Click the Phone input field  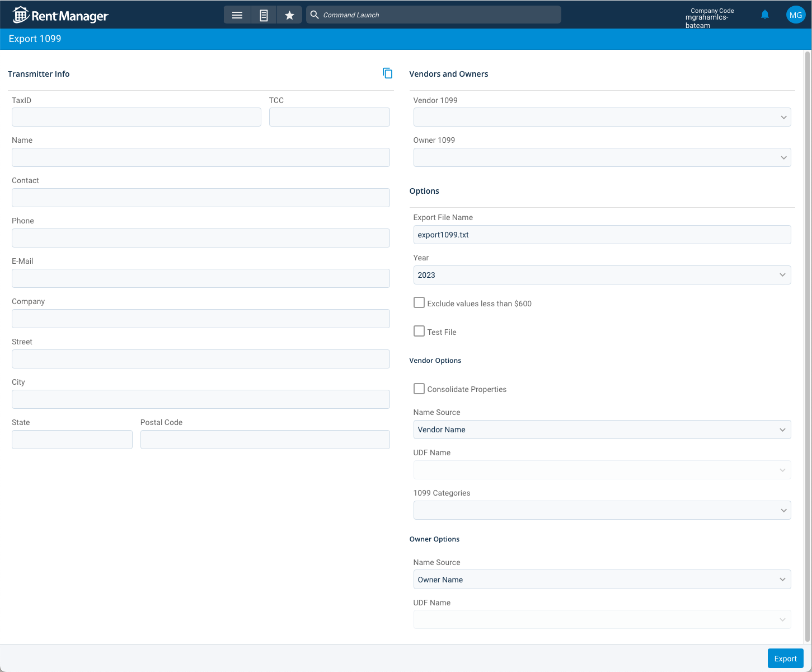[201, 238]
